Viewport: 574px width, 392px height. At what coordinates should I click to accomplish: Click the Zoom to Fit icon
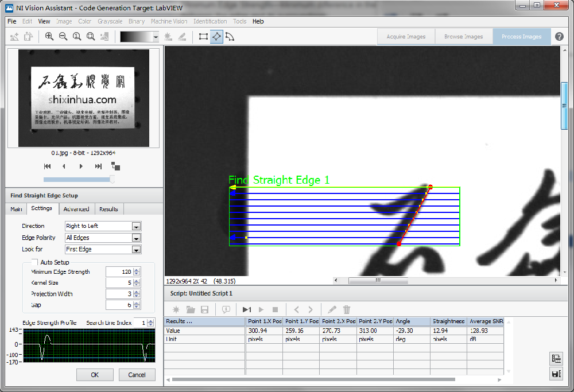[91, 37]
